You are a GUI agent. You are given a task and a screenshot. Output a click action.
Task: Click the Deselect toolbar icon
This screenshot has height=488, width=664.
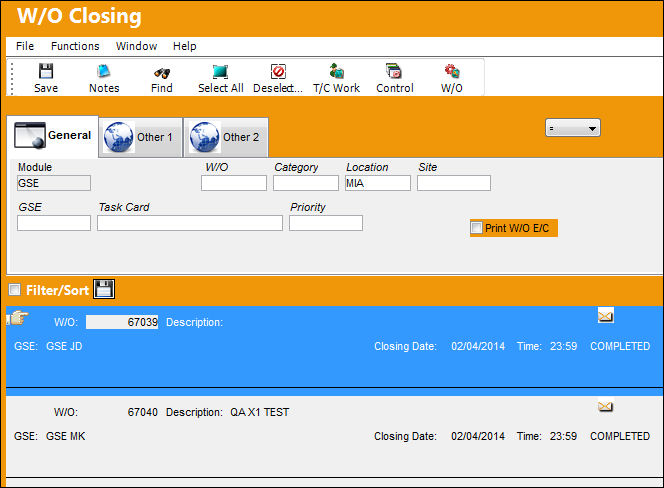point(278,71)
